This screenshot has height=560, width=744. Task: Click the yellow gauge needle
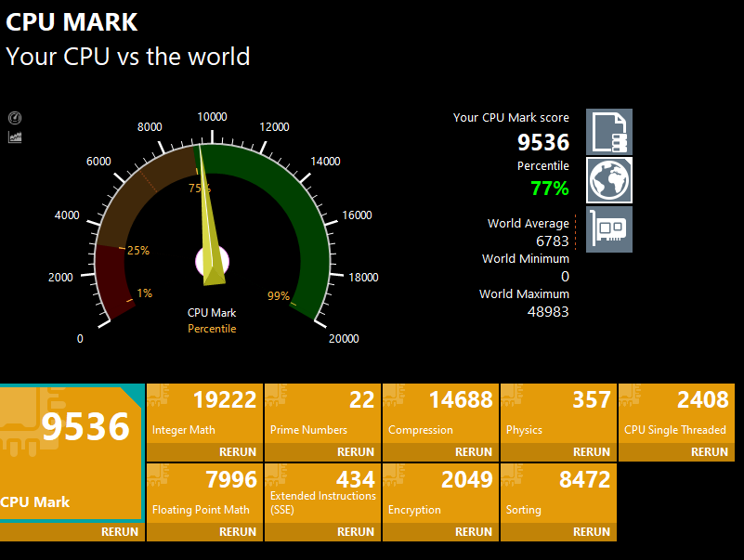[209, 223]
